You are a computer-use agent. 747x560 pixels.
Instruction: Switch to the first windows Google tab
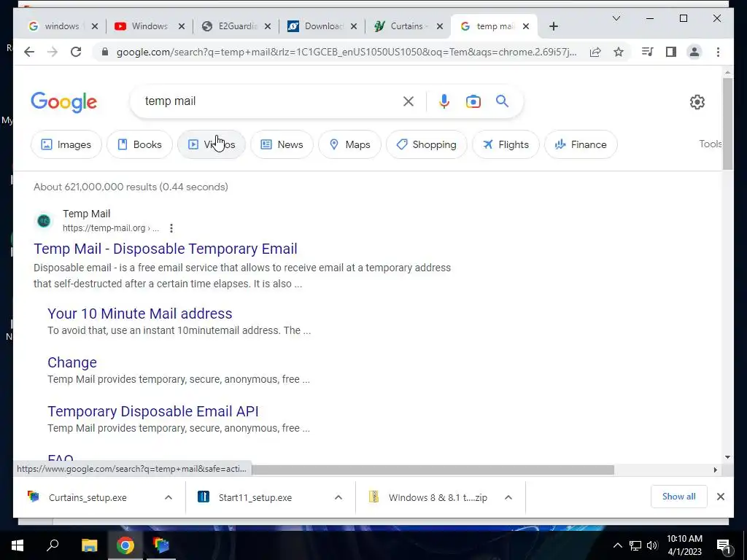click(62, 26)
